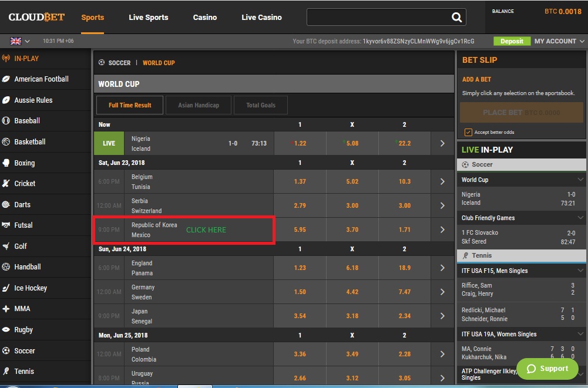Image resolution: width=588 pixels, height=388 pixels.
Task: Click the UK flag language icon
Action: click(x=16, y=41)
